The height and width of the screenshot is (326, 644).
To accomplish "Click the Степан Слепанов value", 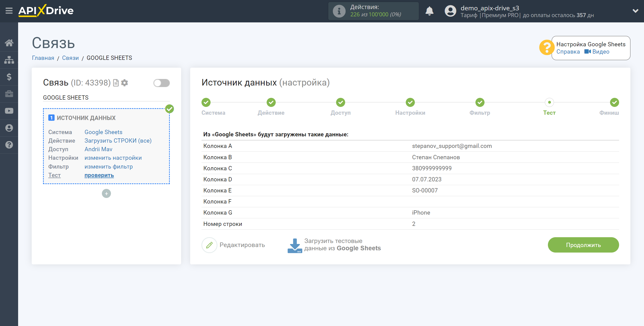I will tap(436, 157).
